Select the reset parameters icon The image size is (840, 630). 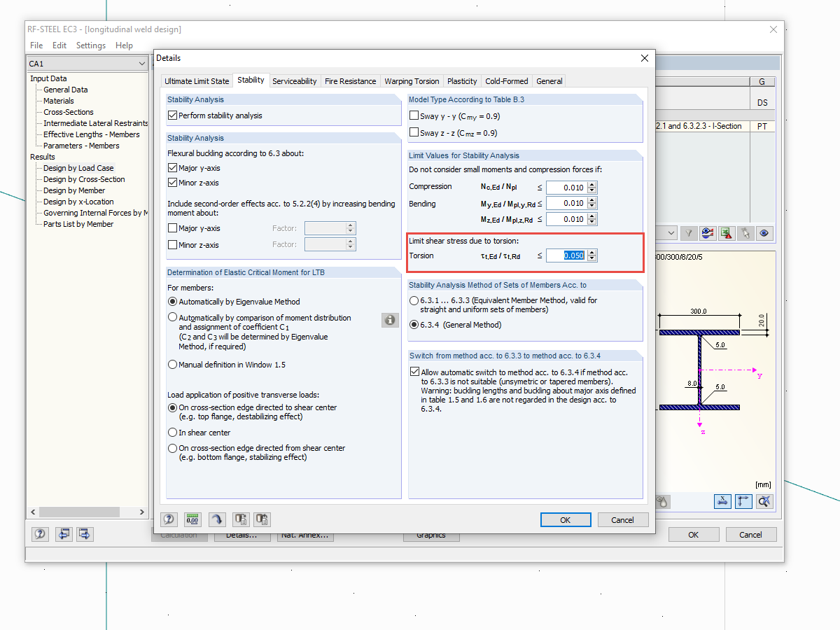pyautogui.click(x=262, y=519)
